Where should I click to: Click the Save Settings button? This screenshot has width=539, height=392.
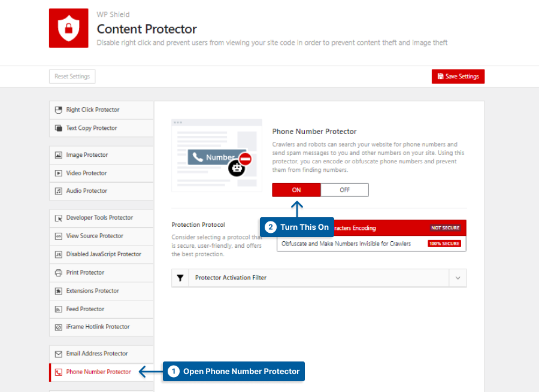coord(458,77)
